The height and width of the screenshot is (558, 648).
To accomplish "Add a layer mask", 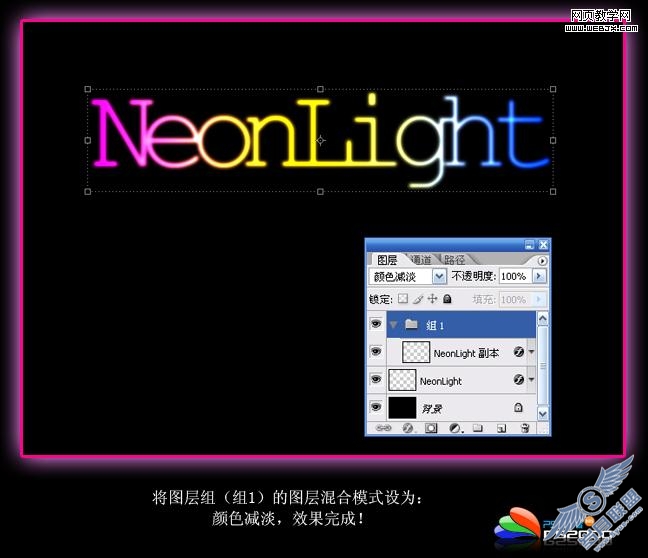I will (x=431, y=428).
